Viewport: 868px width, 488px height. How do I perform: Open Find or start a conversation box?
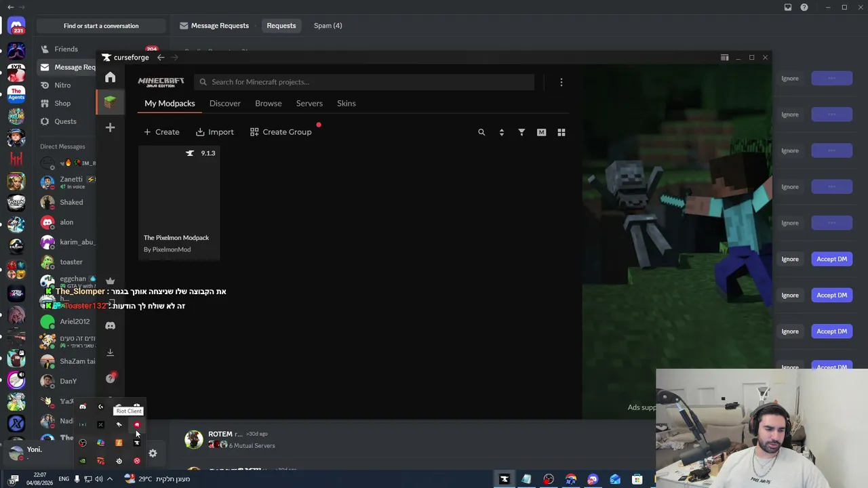101,26
